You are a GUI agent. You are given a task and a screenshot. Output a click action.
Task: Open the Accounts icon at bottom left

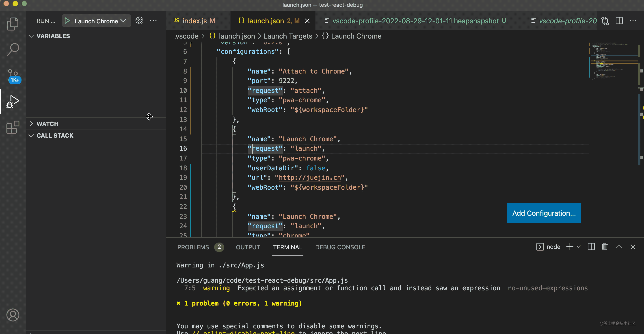[13, 315]
